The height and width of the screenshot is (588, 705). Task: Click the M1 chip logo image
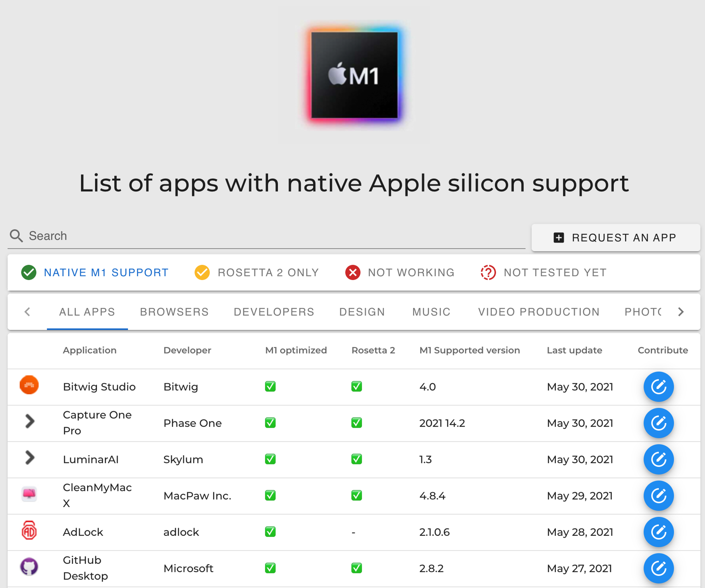point(354,75)
